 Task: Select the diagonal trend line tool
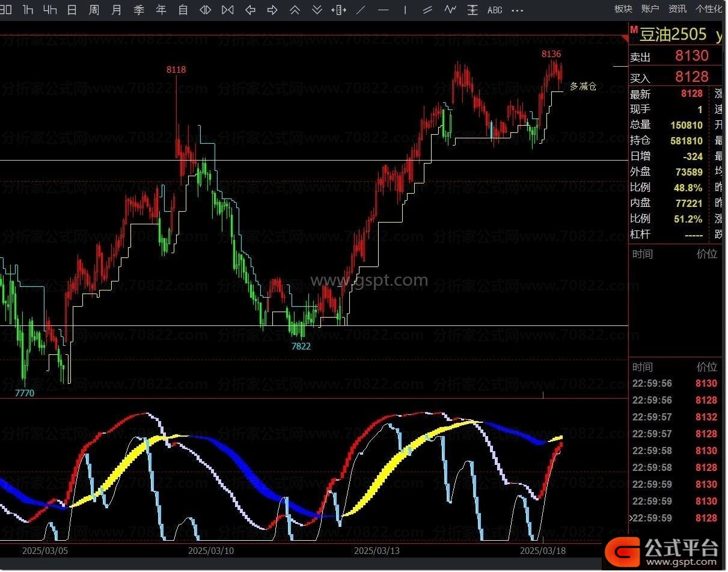click(361, 9)
